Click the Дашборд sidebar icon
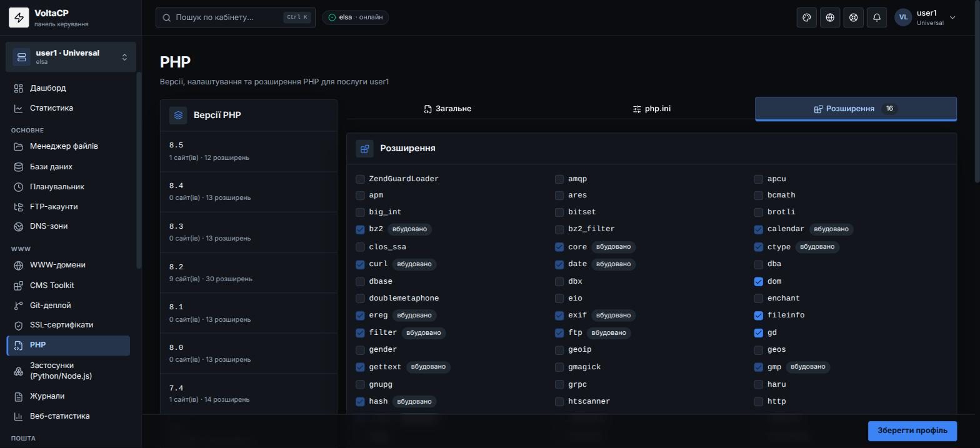Viewport: 980px width, 448px height. point(19,88)
